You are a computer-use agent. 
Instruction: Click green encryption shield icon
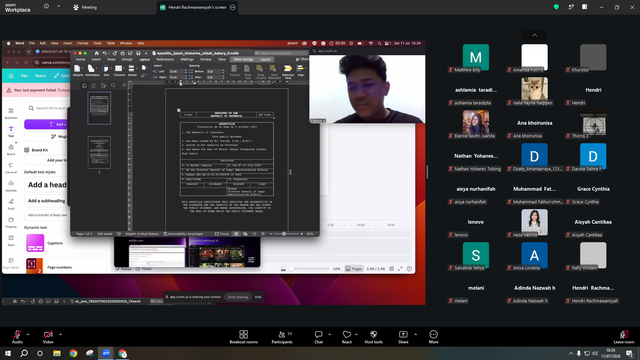coord(556,7)
